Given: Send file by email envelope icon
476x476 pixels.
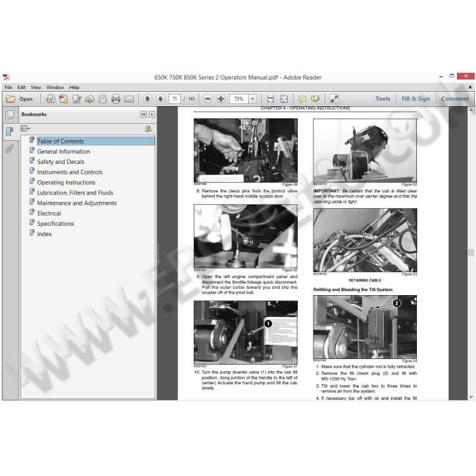Looking at the screenshot, I should pos(129,99).
